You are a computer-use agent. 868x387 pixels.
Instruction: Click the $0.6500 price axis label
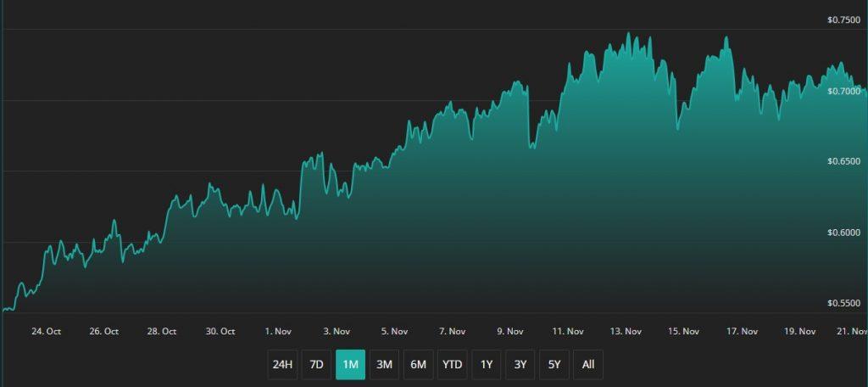(x=844, y=161)
